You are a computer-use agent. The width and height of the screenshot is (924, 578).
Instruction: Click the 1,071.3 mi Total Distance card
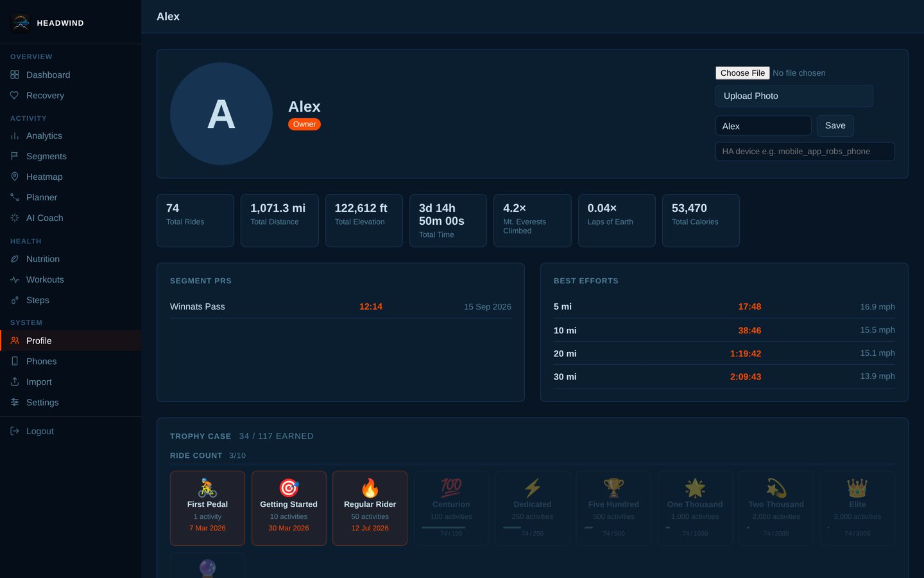pyautogui.click(x=279, y=220)
